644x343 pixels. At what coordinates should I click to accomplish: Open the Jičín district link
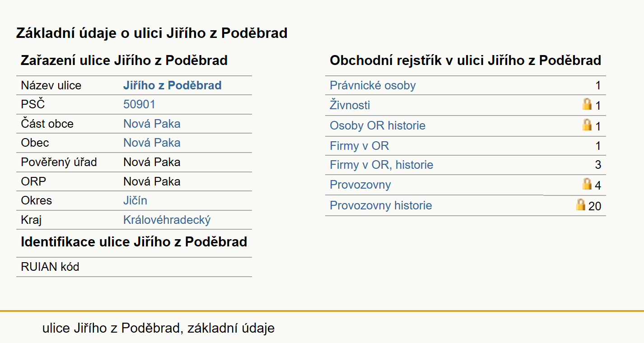pos(135,200)
